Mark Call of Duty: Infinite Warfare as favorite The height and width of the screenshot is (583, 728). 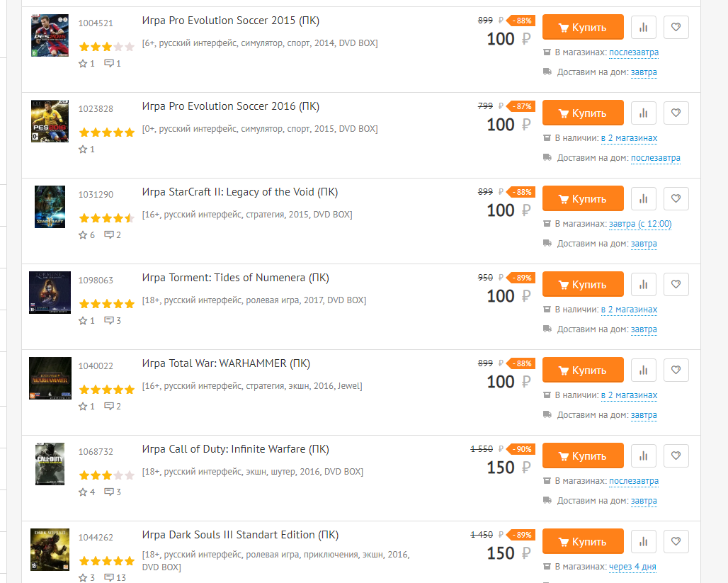pos(676,455)
